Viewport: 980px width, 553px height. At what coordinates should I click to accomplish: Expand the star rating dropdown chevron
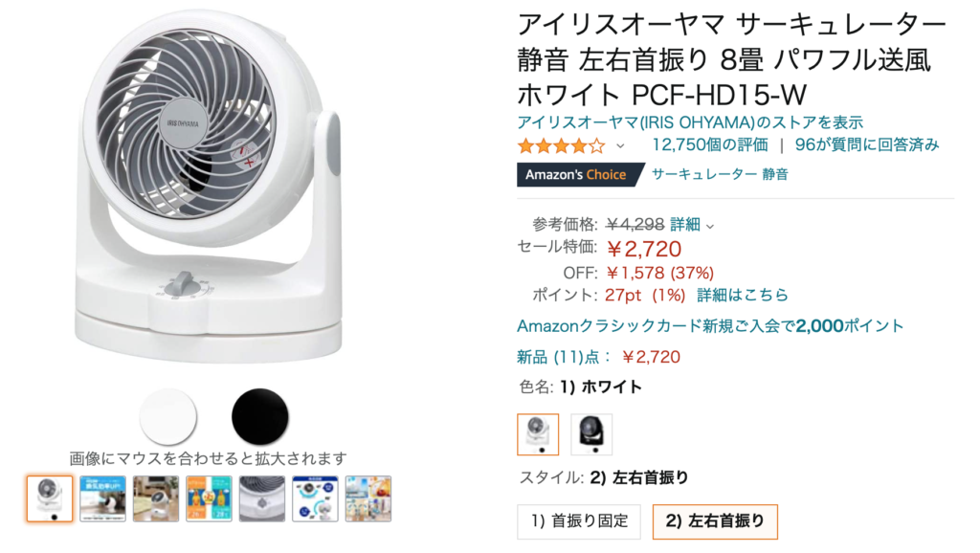tap(620, 146)
